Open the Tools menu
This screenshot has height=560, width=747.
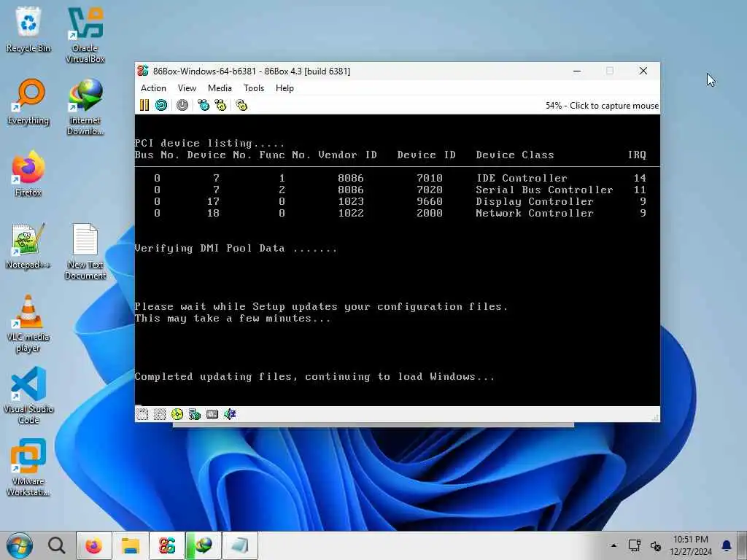253,88
